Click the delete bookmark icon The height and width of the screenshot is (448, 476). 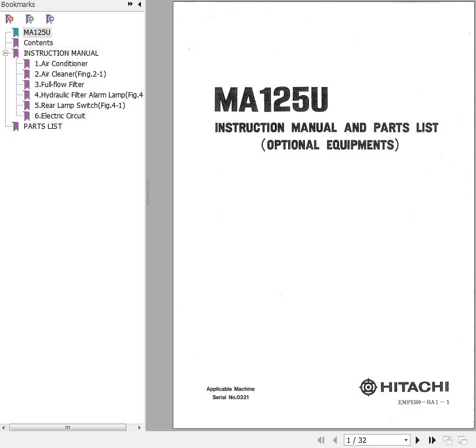[x=9, y=19]
